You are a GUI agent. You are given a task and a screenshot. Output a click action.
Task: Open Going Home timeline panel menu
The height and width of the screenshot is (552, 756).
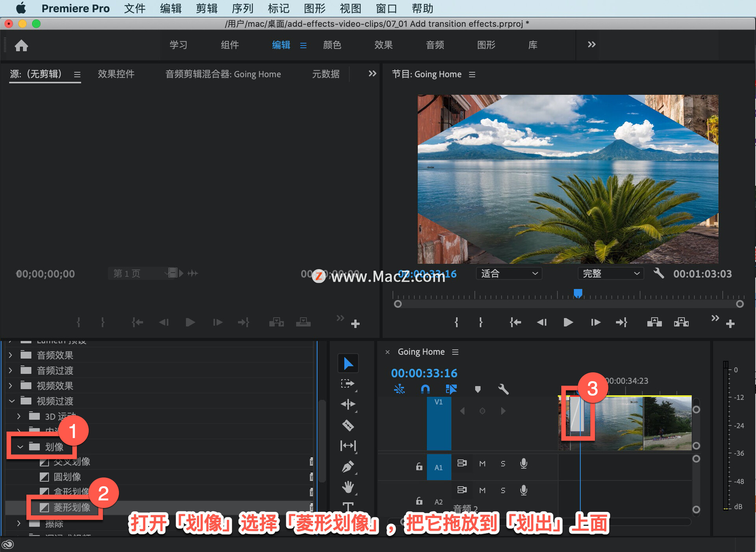click(455, 352)
